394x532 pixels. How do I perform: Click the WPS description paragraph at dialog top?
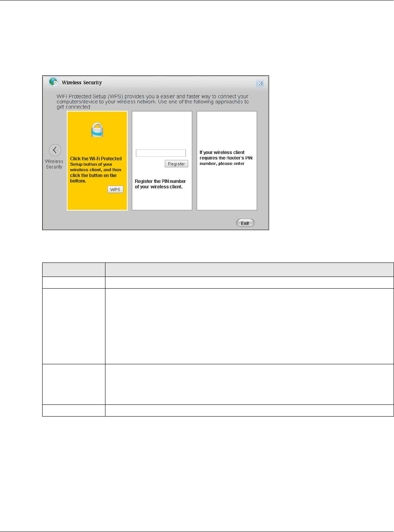coord(153,102)
